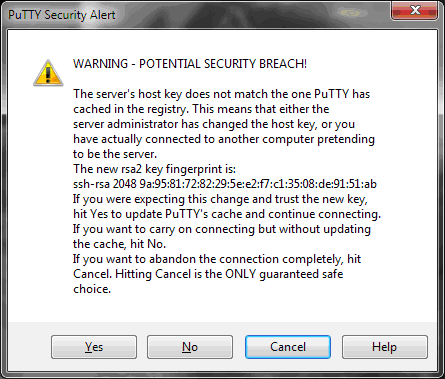Click the 'cached in the registry' line

(x=201, y=109)
